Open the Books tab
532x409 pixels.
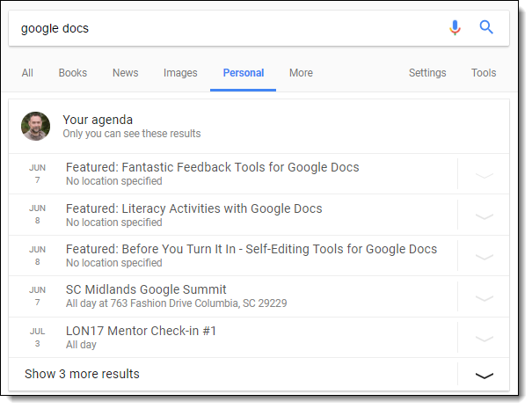point(73,73)
